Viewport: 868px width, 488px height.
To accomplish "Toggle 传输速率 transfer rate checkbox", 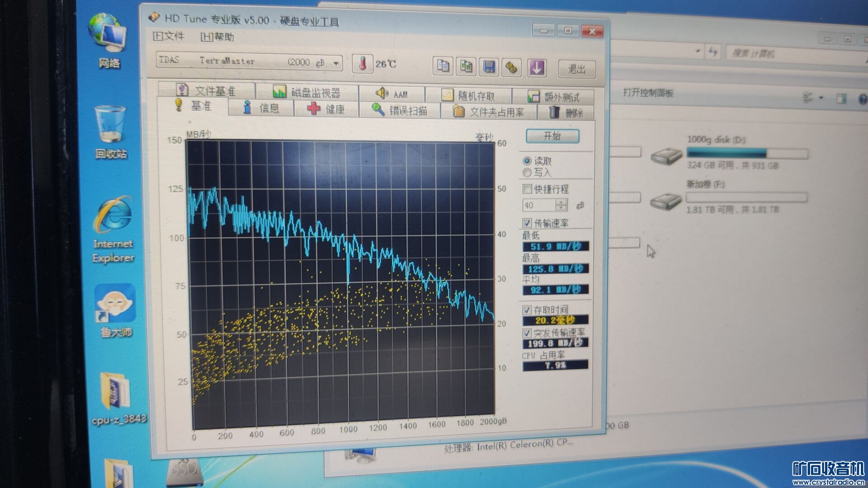I will tap(527, 223).
